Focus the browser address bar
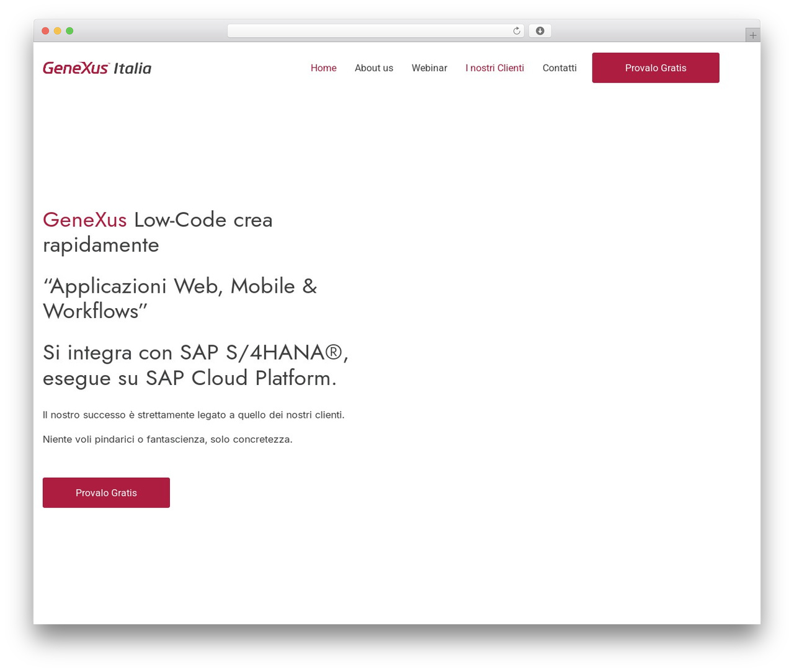The width and height of the screenshot is (794, 672). pyautogui.click(x=376, y=31)
